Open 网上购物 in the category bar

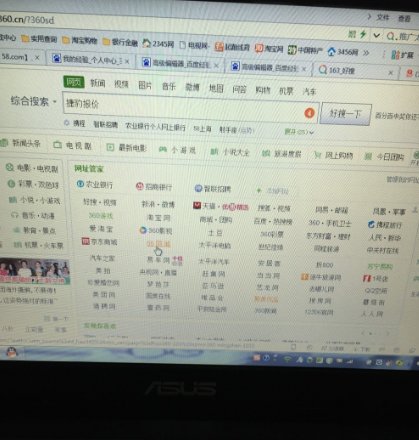tap(334, 155)
